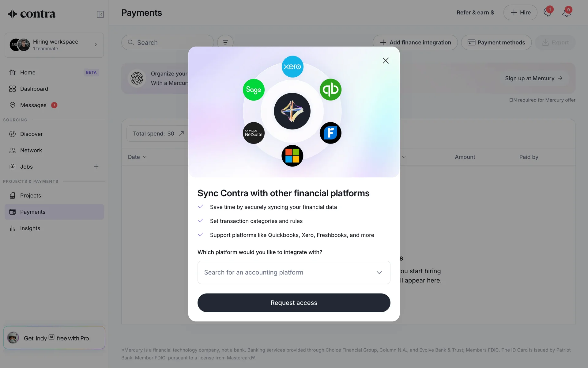Screen dimensions: 588x368
Task: Click the FreshBooks logo icon
Action: point(330,133)
